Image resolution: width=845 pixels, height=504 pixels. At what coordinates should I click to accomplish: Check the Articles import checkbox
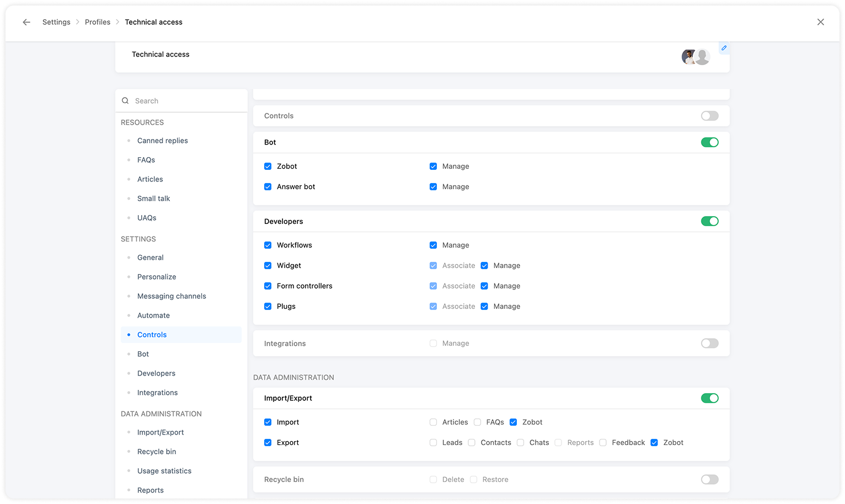pos(434,422)
